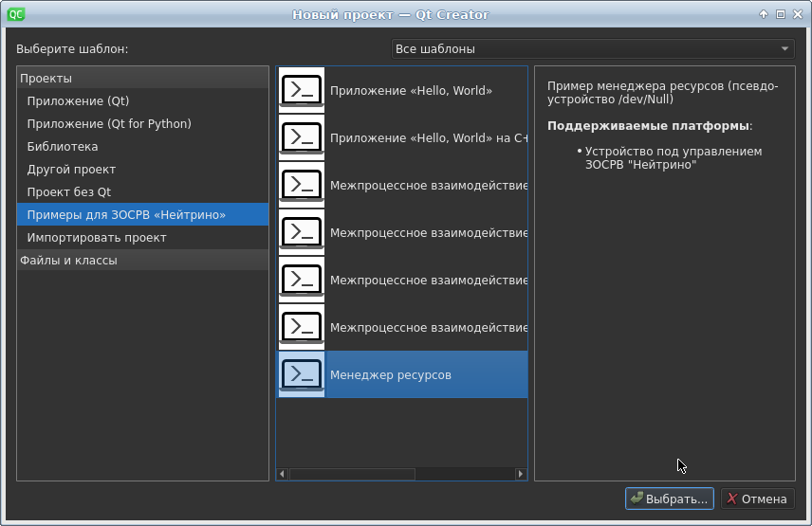Click the terminal icon of the sixth template
Viewport: 812px width, 526px height.
coord(302,327)
